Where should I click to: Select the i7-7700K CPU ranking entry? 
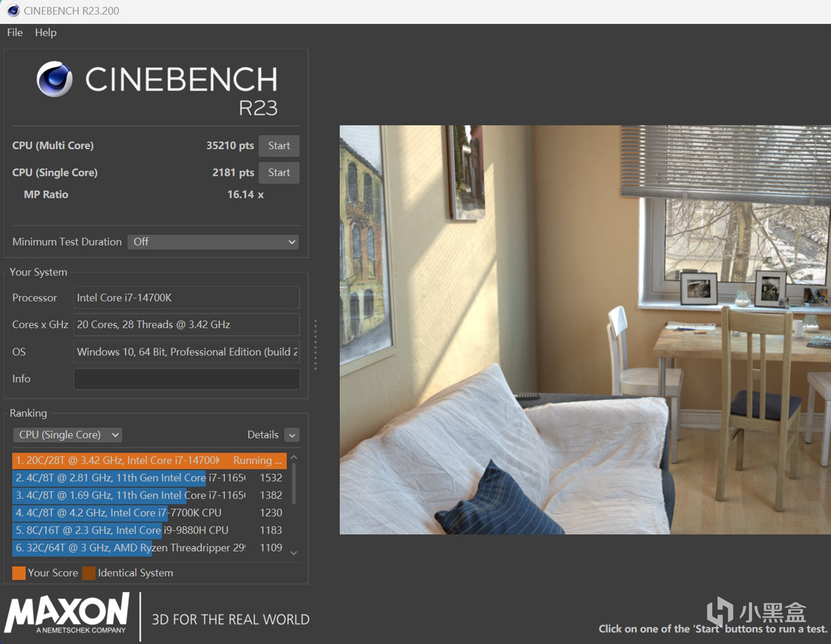coord(149,513)
